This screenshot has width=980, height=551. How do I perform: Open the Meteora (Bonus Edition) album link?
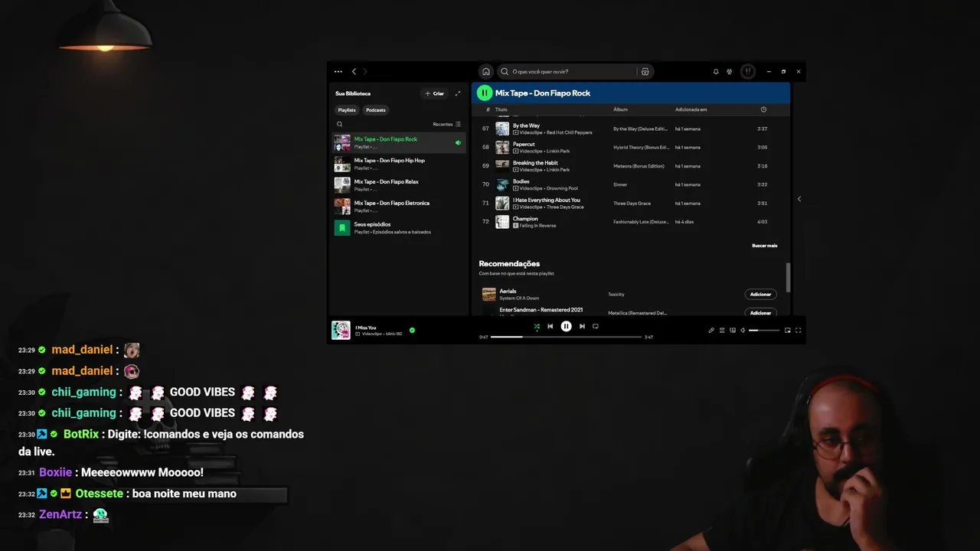639,166
